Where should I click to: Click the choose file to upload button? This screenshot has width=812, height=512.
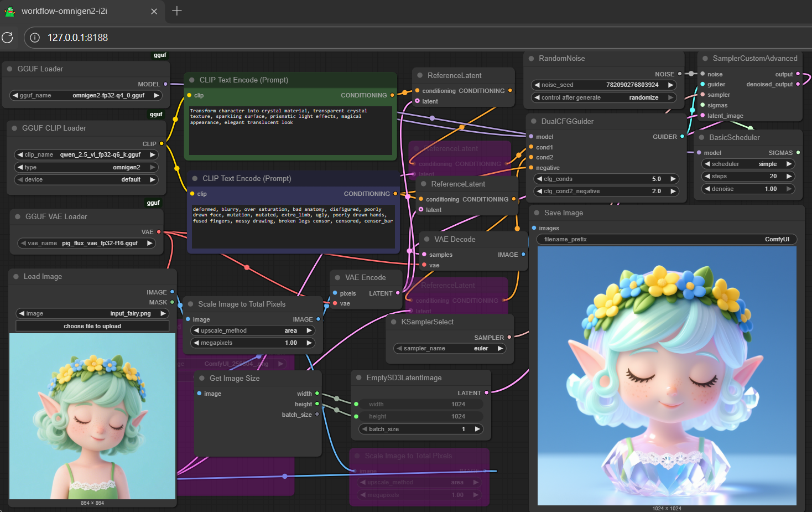(92, 326)
